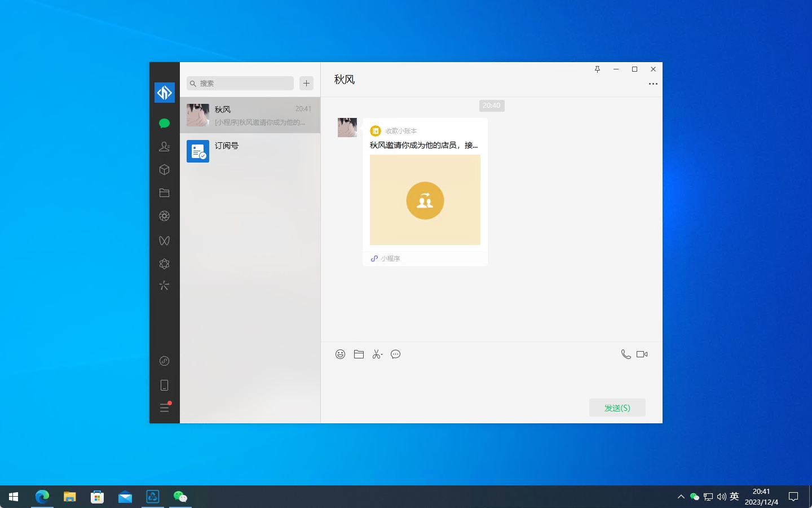Select the 秋风 chat in the list
The image size is (812, 508).
click(250, 115)
